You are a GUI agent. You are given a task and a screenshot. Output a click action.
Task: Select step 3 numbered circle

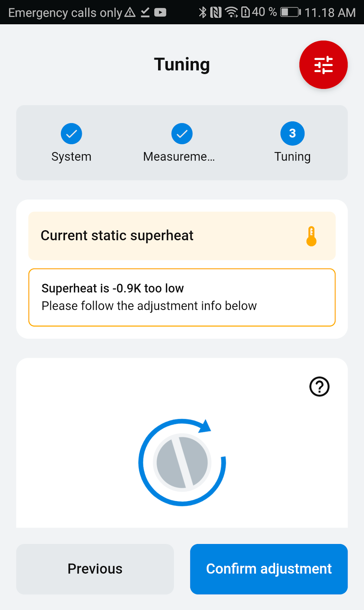292,134
